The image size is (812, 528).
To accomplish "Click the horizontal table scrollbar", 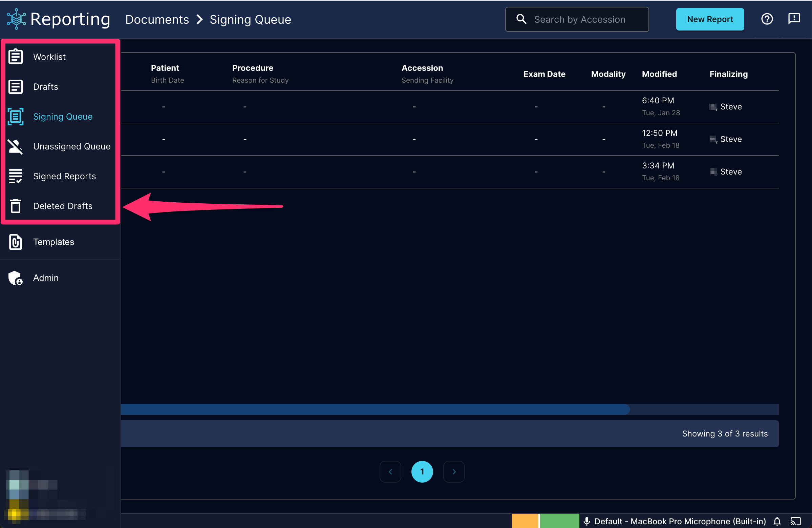I will (375, 409).
